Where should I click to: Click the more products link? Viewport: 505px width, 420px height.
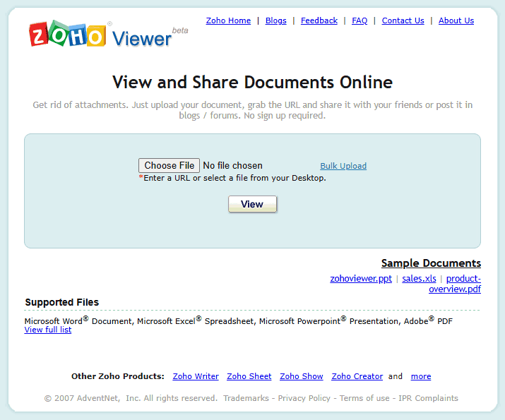[x=421, y=376]
